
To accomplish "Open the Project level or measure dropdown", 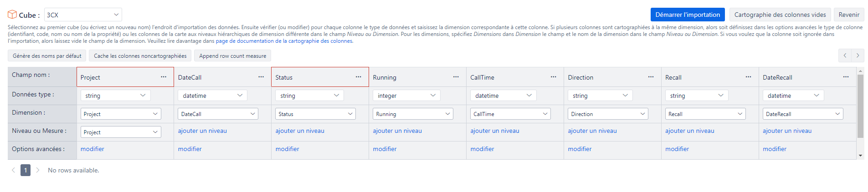I will [x=121, y=132].
